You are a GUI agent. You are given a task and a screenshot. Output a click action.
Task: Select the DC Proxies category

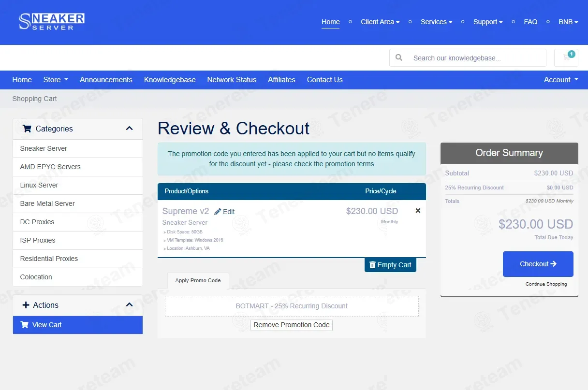[x=78, y=222]
